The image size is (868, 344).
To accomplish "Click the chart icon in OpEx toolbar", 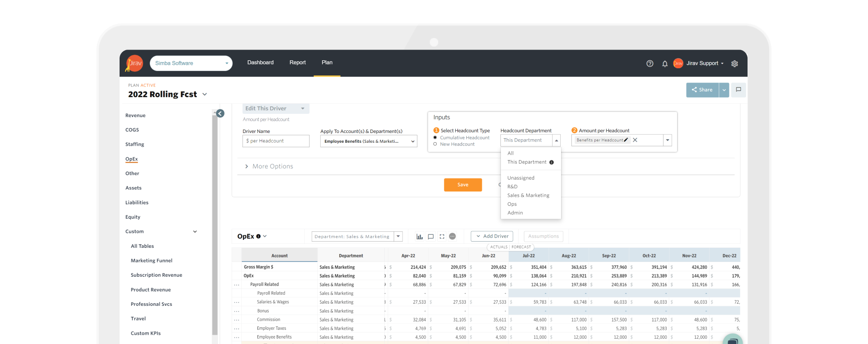I will click(x=419, y=236).
